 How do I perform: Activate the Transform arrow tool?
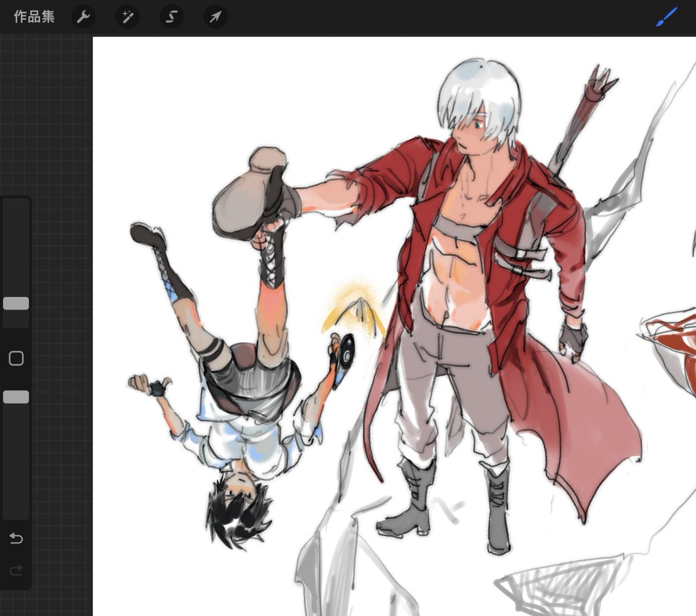pyautogui.click(x=215, y=17)
